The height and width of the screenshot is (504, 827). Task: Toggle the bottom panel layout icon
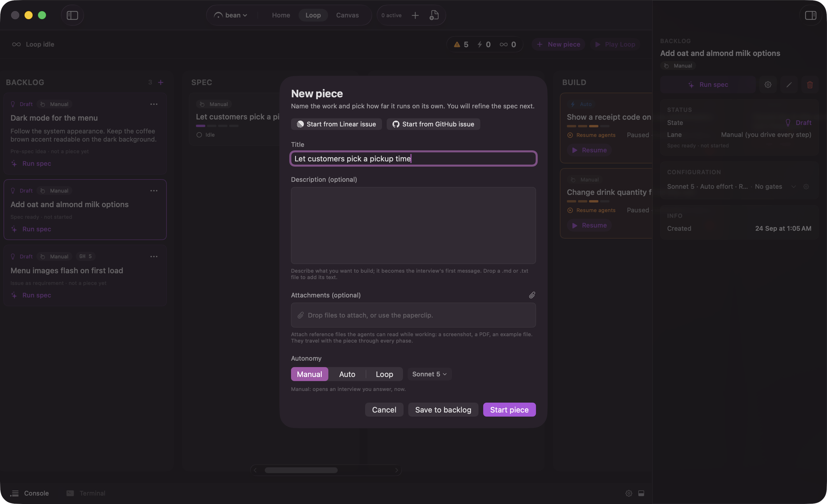(641, 493)
